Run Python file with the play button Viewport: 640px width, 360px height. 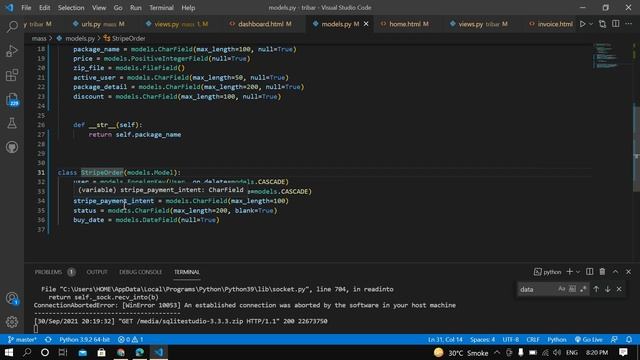click(x=583, y=24)
